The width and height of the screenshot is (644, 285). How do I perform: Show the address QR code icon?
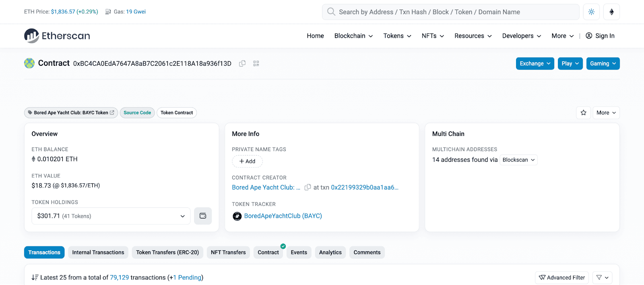(x=256, y=63)
